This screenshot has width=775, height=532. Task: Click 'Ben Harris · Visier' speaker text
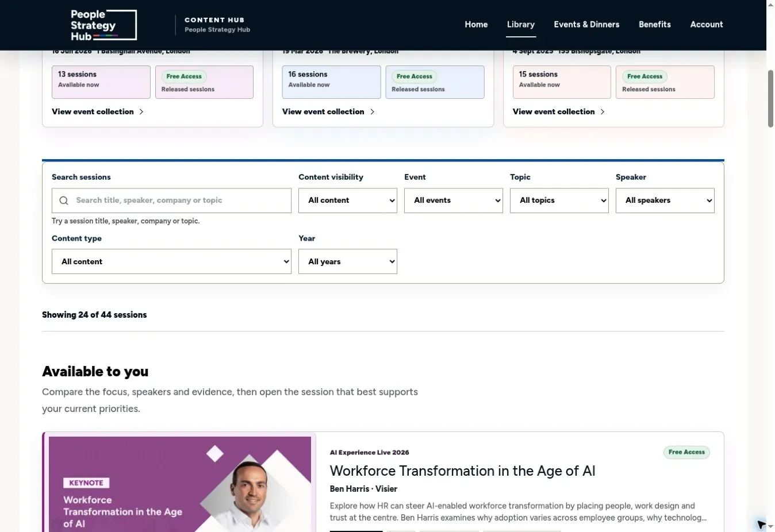(x=363, y=489)
